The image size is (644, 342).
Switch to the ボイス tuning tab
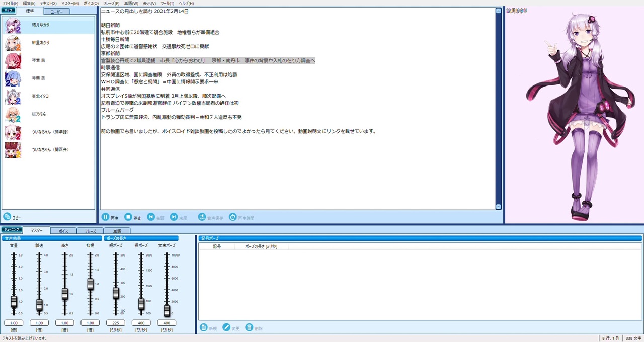[x=63, y=231]
